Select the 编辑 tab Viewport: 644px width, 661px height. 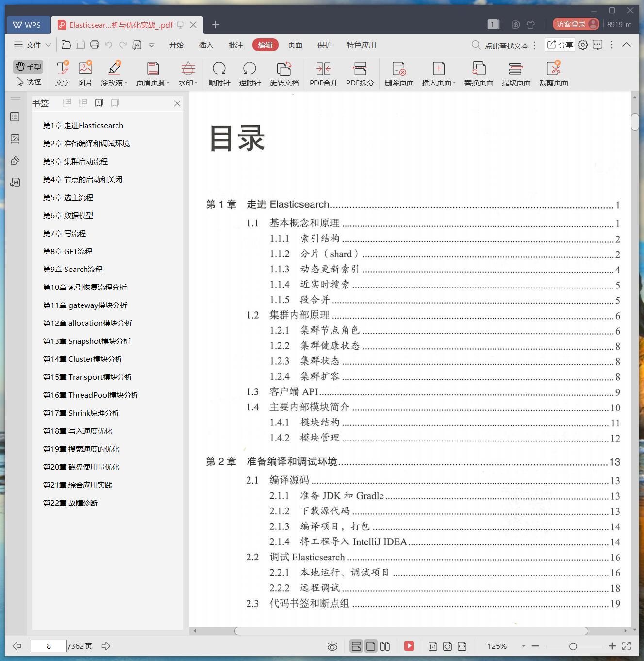[265, 45]
